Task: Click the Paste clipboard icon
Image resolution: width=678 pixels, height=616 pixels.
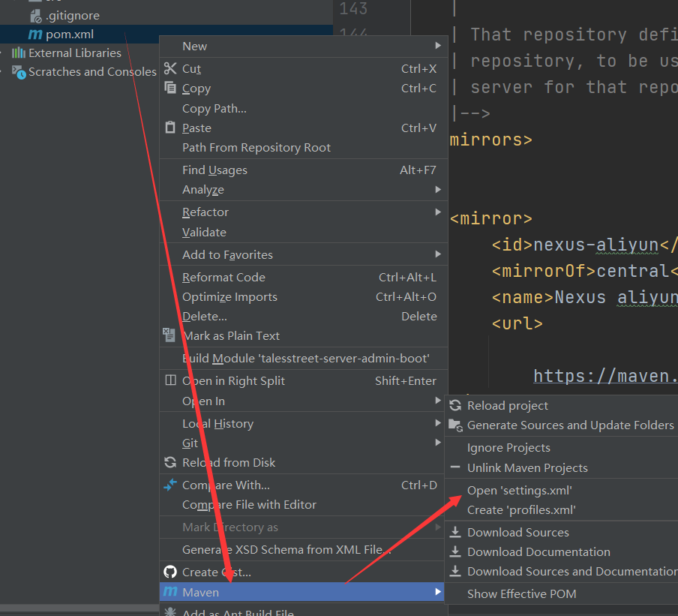Action: (x=170, y=128)
